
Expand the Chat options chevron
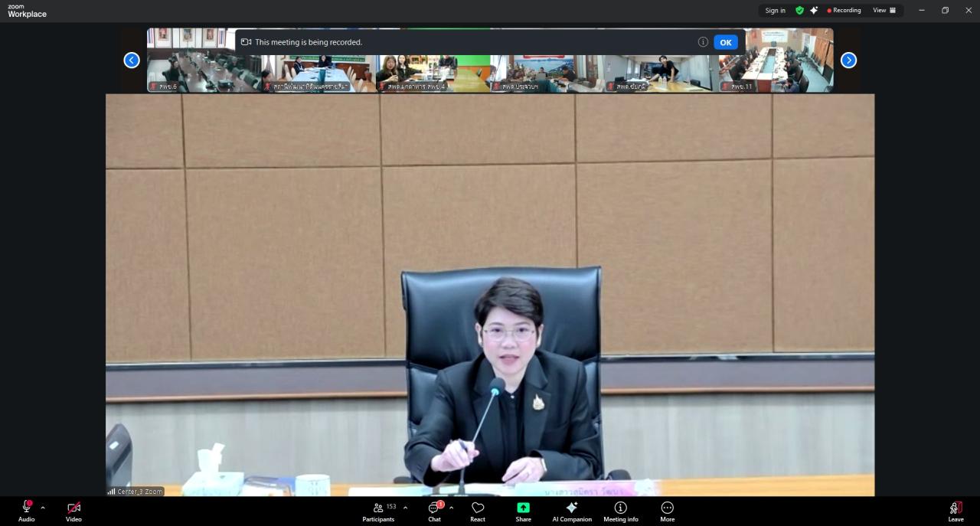tap(450, 508)
